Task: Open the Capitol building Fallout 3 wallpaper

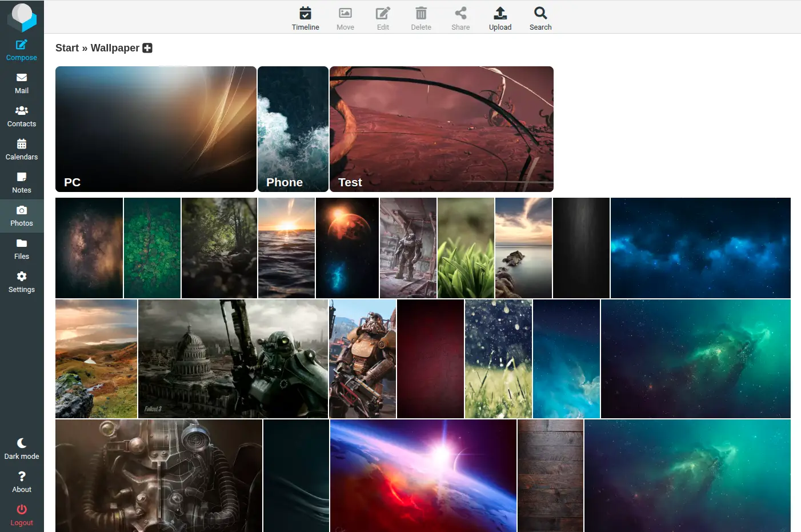Action: point(233,359)
